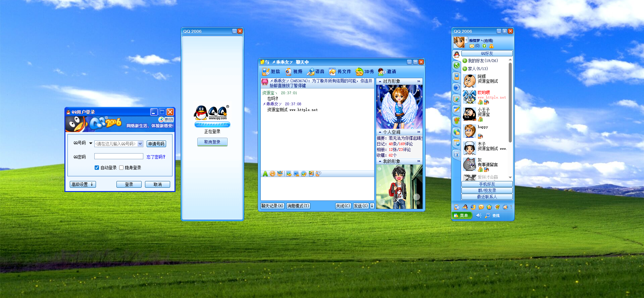Open 聊天记录(H) chat history

tap(272, 206)
